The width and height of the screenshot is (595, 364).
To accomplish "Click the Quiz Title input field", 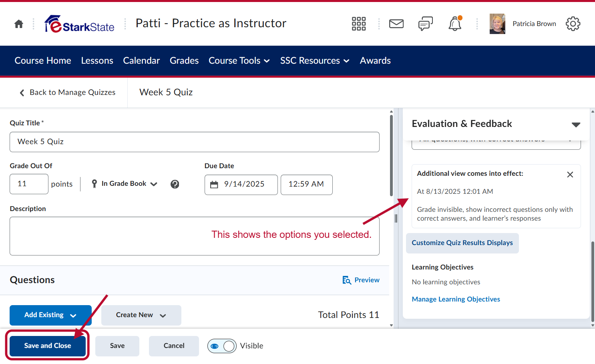I will (x=195, y=142).
